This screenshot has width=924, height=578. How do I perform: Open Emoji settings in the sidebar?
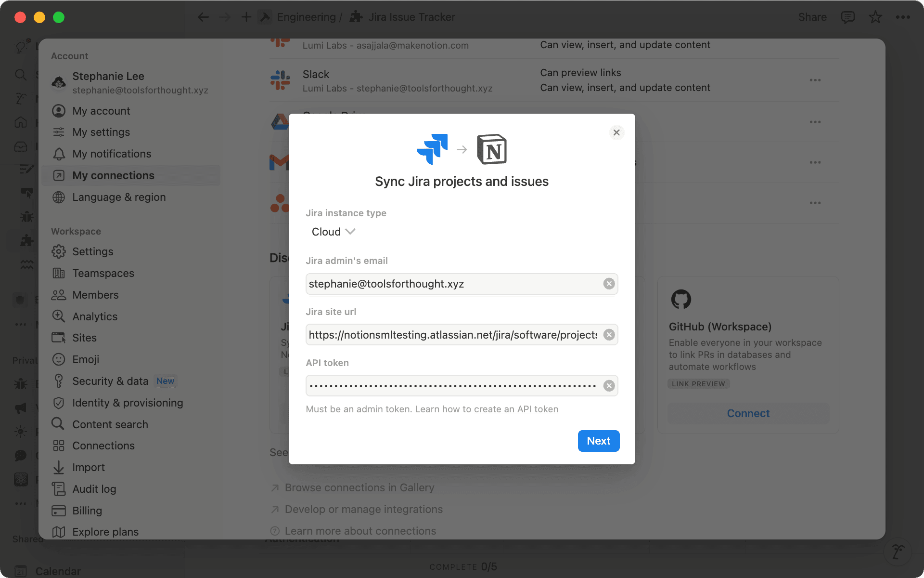(86, 359)
